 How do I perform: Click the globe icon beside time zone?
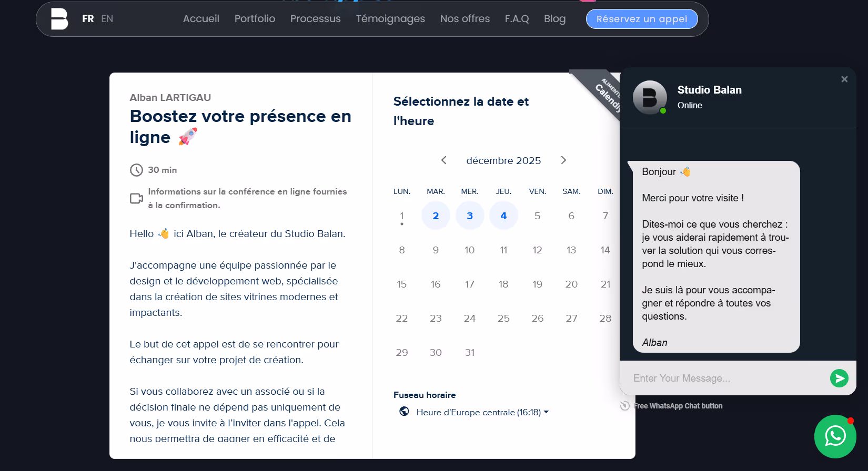pyautogui.click(x=404, y=412)
